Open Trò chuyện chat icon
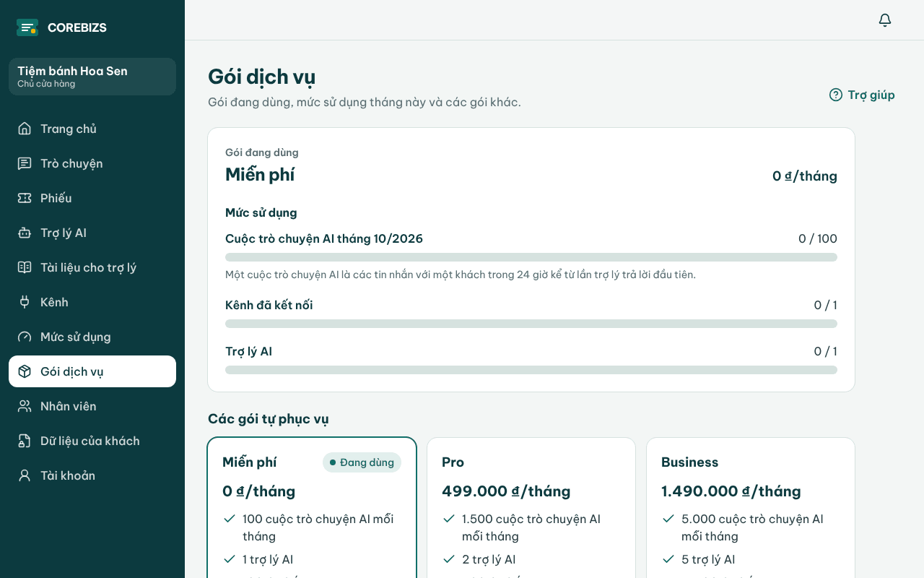Screen dimensions: 924x578 (25, 163)
